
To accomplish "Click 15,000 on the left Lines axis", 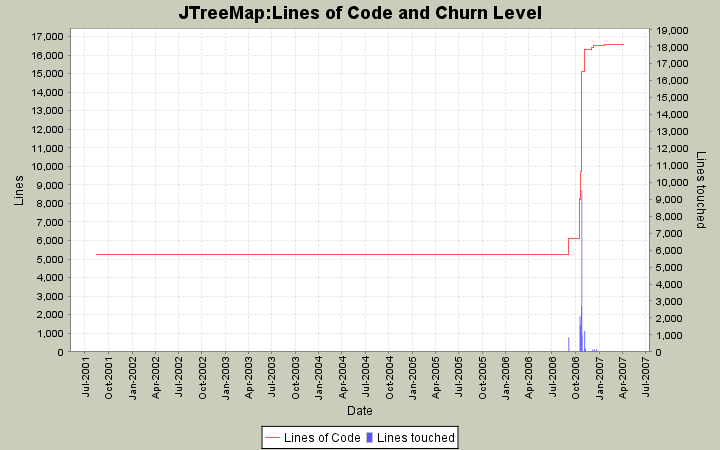I will 47,73.
